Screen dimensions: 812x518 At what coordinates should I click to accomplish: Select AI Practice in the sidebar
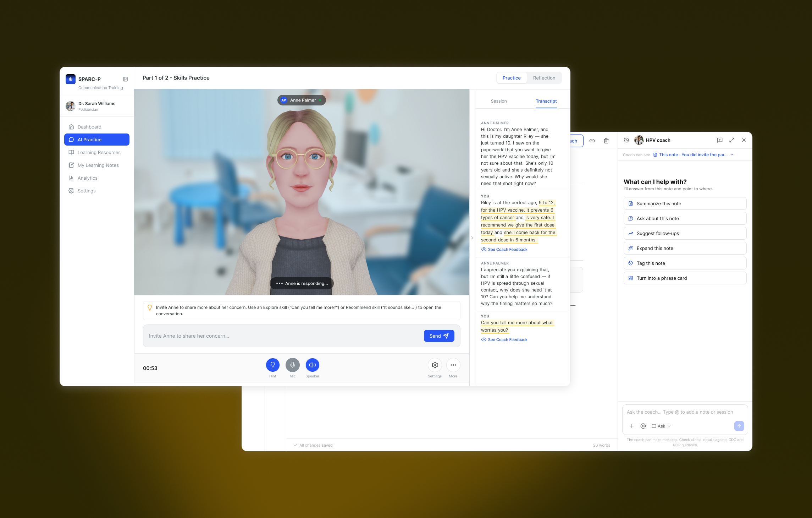[96, 140]
